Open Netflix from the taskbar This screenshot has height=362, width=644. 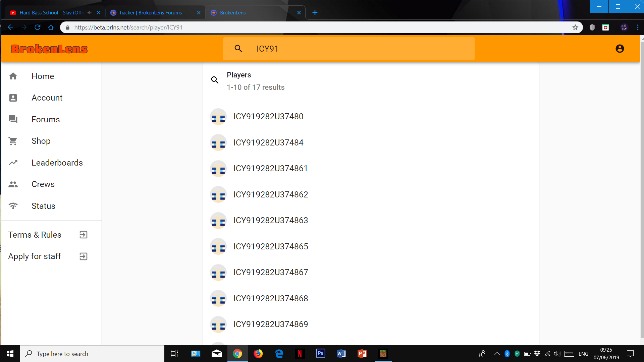point(300,354)
